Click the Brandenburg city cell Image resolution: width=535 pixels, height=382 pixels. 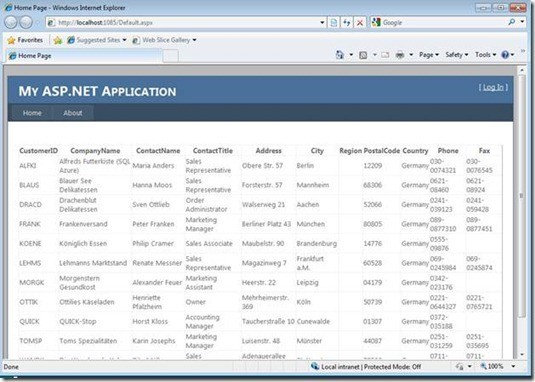pos(317,244)
